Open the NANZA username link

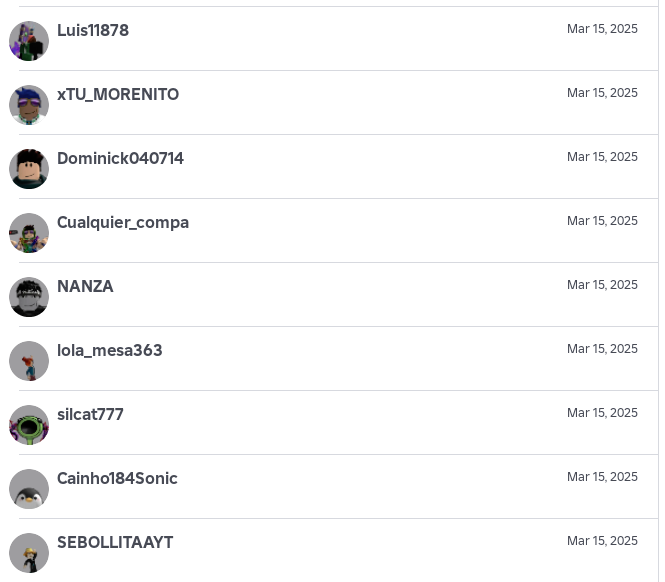85,287
